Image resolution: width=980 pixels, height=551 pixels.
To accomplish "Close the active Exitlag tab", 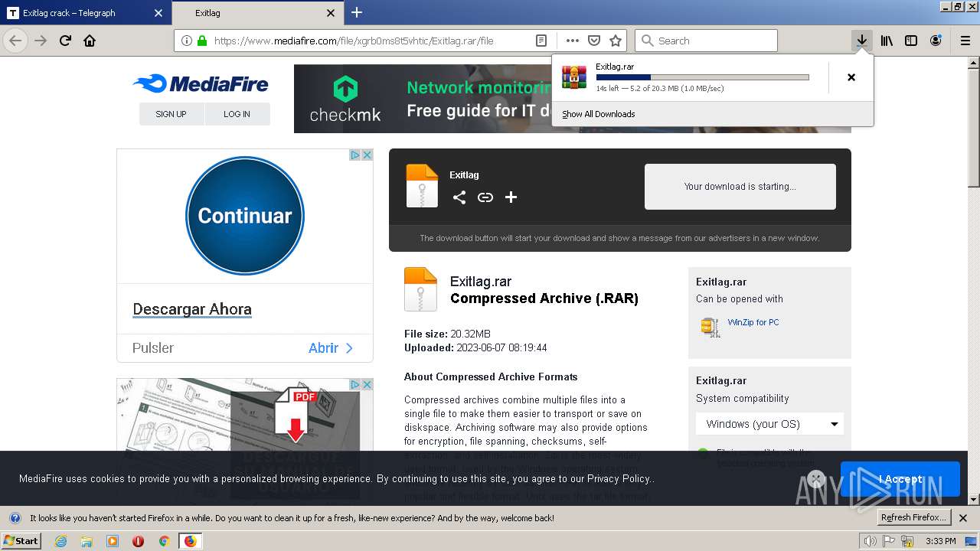I will pyautogui.click(x=331, y=13).
